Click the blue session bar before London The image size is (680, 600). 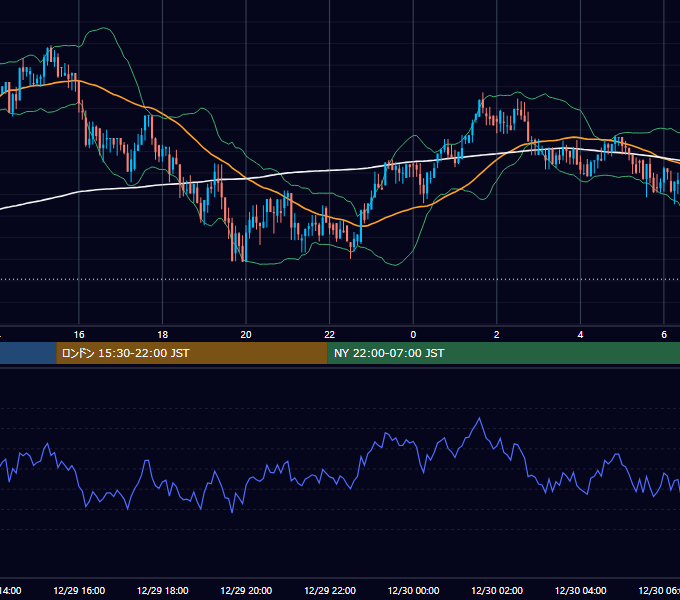pos(28,353)
